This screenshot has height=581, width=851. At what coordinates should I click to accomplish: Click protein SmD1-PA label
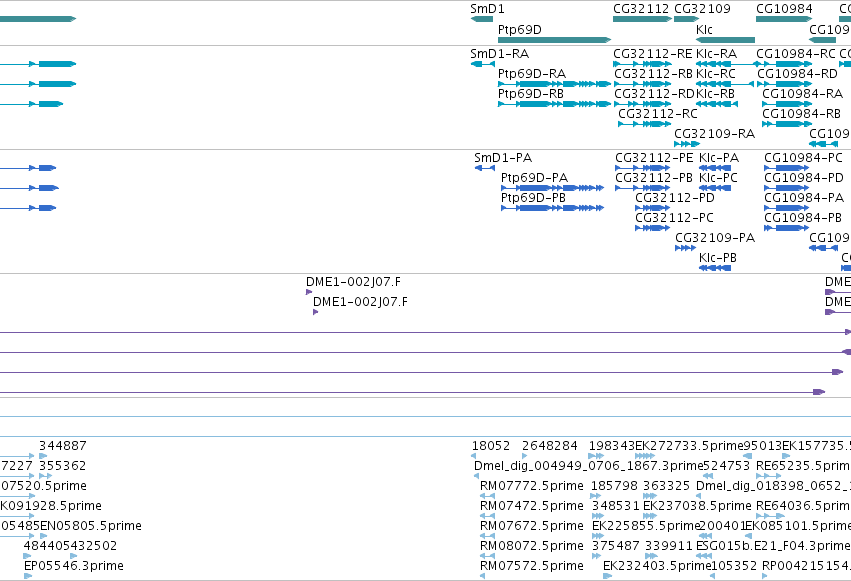(503, 158)
